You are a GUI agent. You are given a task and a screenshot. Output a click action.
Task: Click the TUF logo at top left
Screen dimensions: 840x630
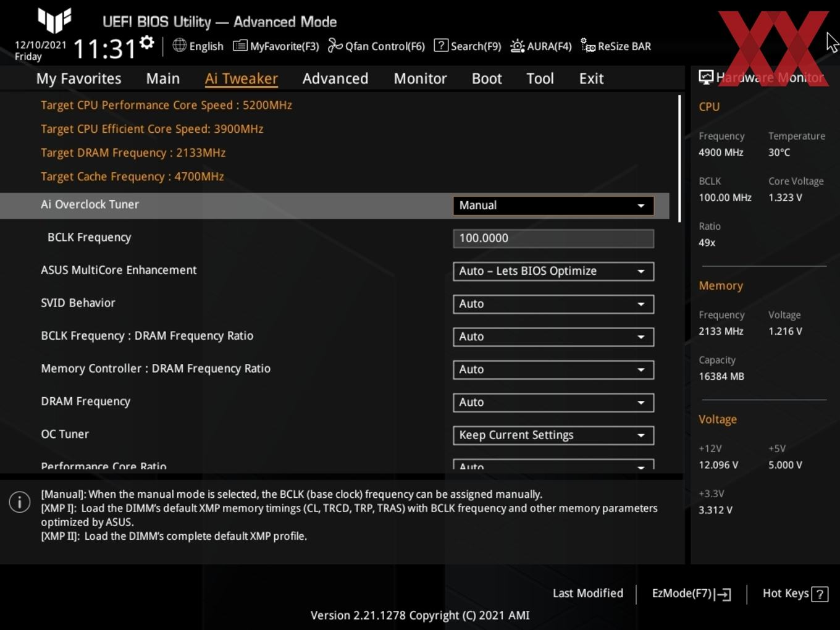point(54,20)
